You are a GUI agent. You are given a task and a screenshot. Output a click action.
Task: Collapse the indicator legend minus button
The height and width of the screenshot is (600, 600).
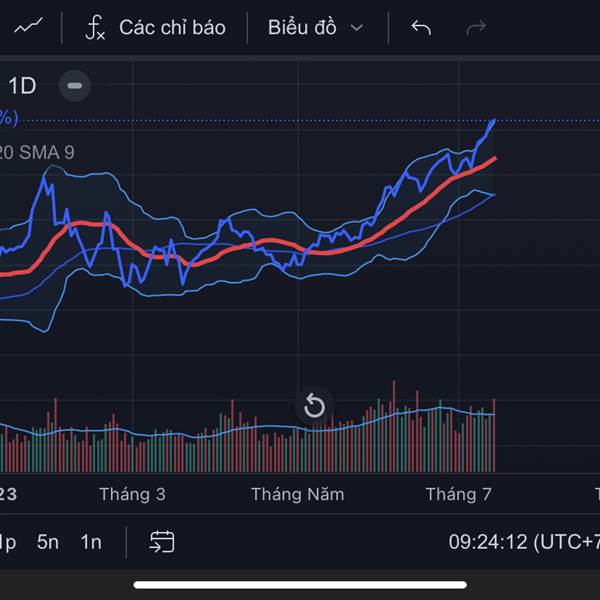click(74, 85)
